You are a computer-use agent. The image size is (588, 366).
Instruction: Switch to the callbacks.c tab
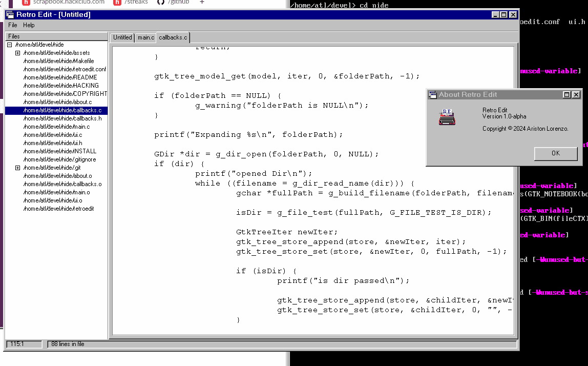point(173,37)
